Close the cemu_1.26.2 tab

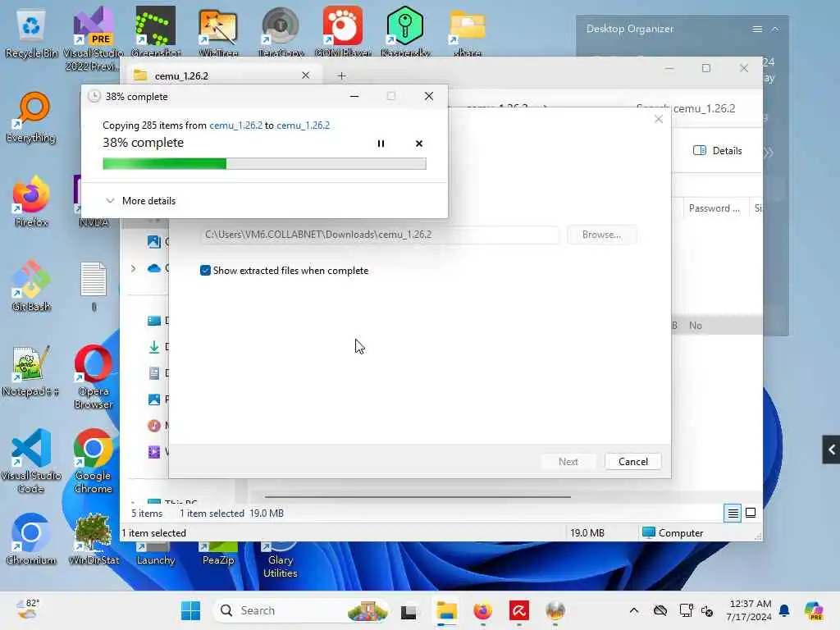tap(305, 75)
